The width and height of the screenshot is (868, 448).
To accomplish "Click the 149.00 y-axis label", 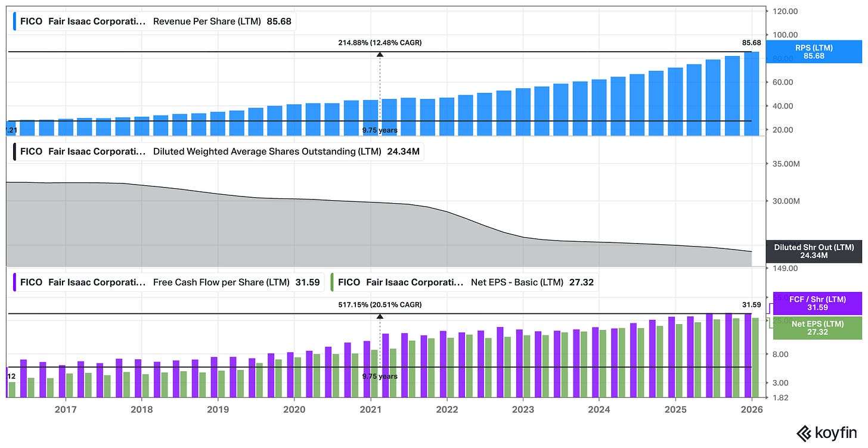I will [785, 269].
